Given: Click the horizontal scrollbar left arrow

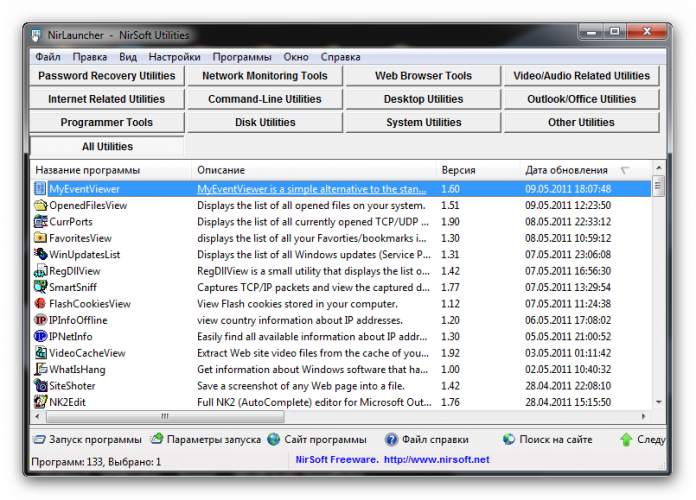Looking at the screenshot, I should [37, 416].
